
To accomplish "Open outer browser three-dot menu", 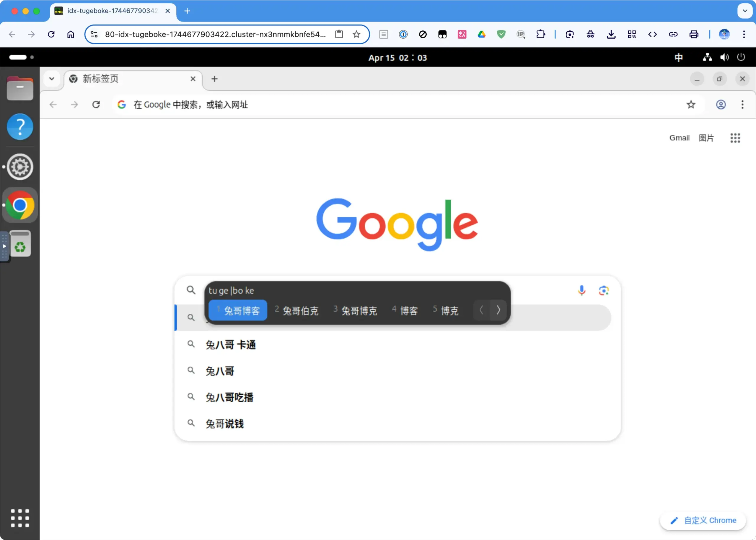I will pyautogui.click(x=744, y=34).
